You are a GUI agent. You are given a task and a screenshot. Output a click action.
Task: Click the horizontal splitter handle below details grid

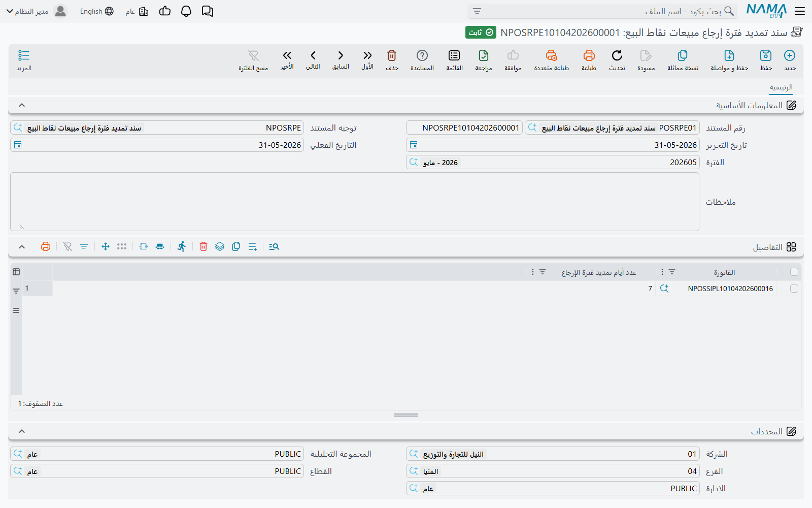tap(406, 415)
